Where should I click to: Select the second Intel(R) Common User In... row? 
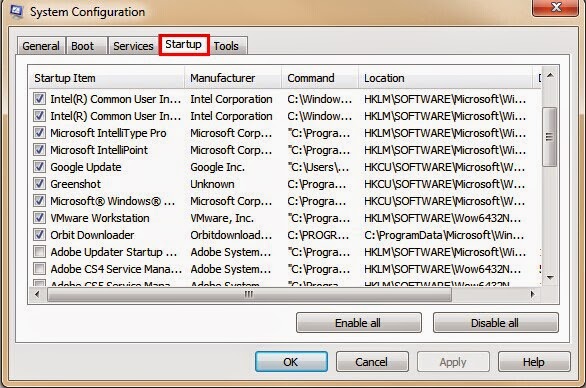tap(284, 116)
